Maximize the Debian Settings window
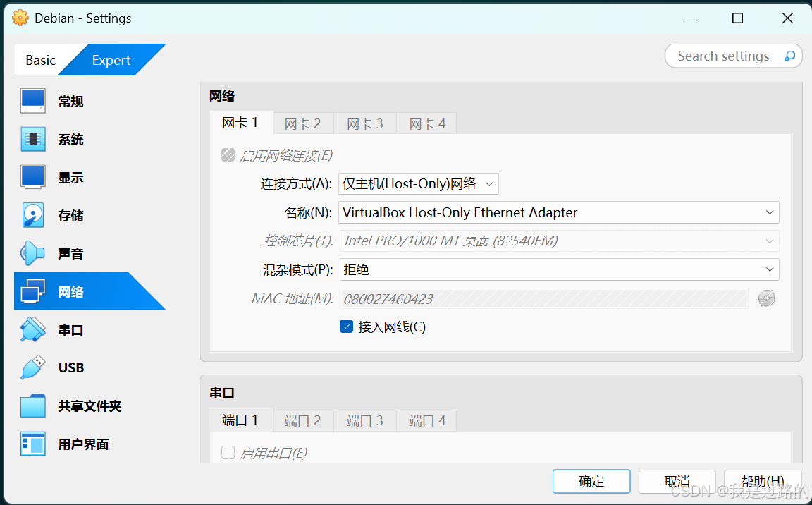The width and height of the screenshot is (812, 505). tap(737, 18)
